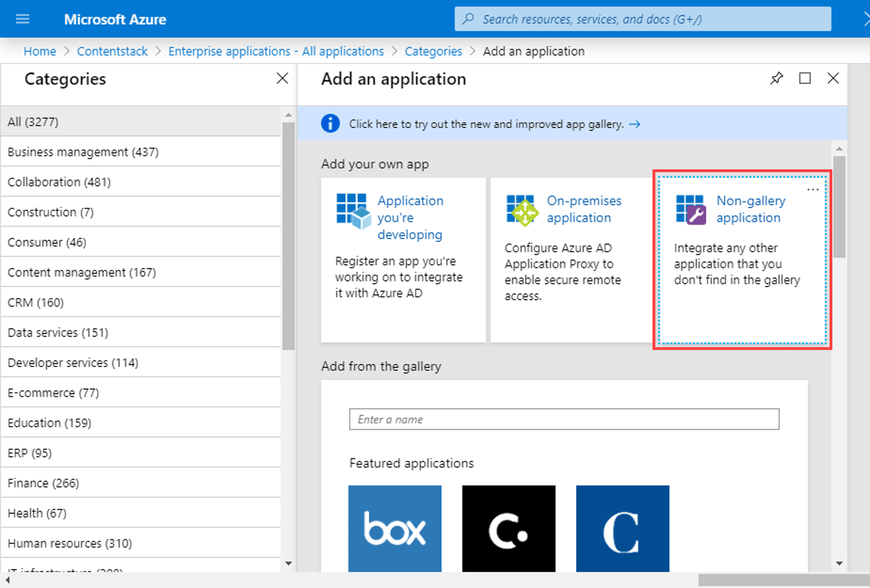The image size is (870, 588).
Task: Open the hamburger portal menu
Action: (x=22, y=19)
